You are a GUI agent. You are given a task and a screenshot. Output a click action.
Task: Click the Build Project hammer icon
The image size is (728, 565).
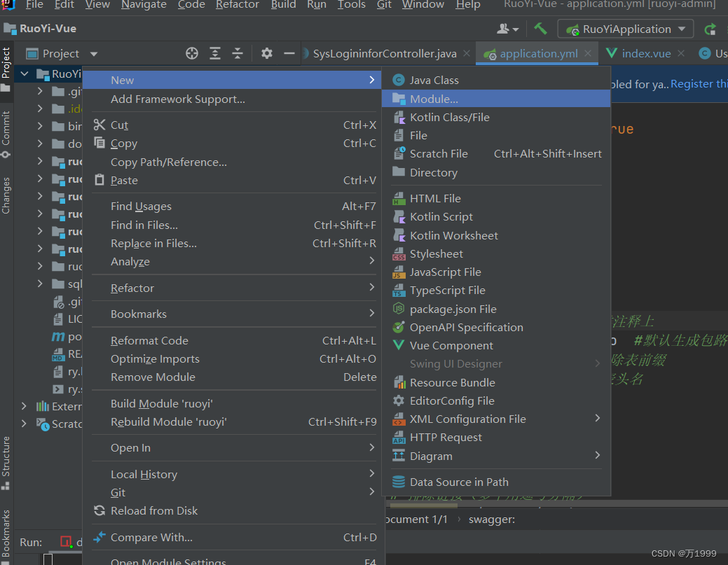[x=540, y=29]
